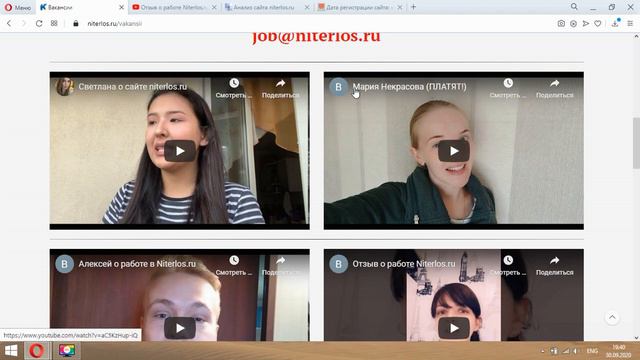Image resolution: width=640 pixels, height=360 pixels.
Task: Click scrollbar down arrow
Action: (636, 338)
